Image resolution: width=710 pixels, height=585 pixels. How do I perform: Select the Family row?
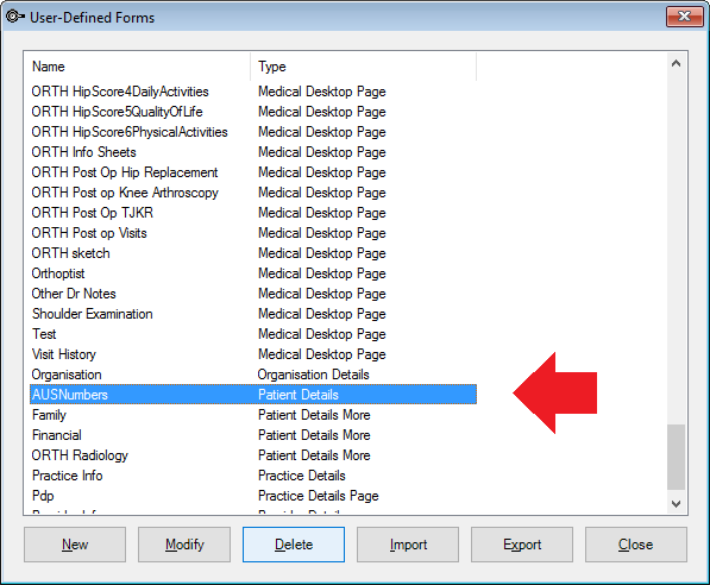[254, 415]
